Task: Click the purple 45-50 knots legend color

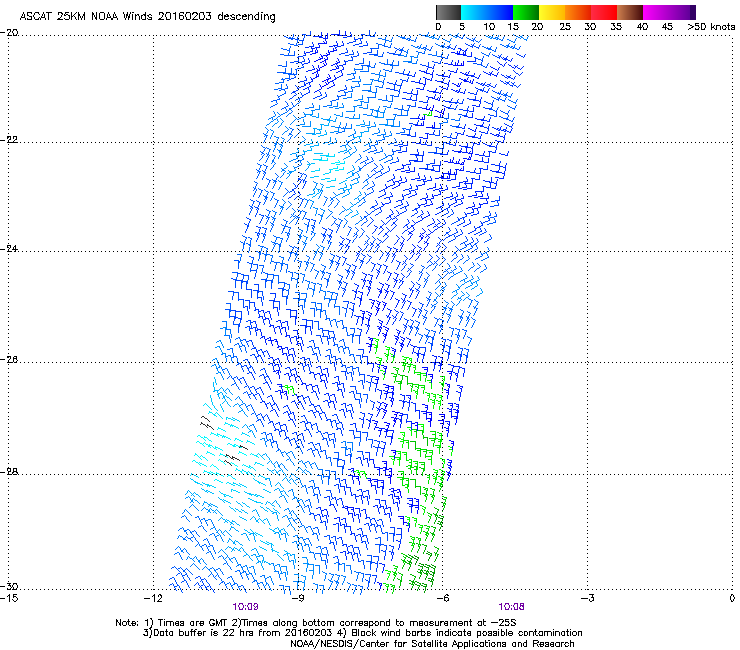Action: tap(682, 12)
